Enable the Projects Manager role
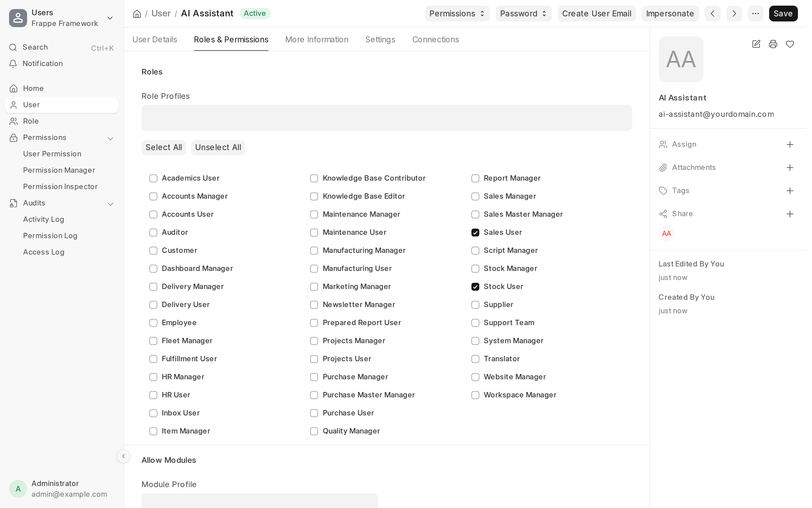Screen dimensions: 812x508 coord(314,341)
